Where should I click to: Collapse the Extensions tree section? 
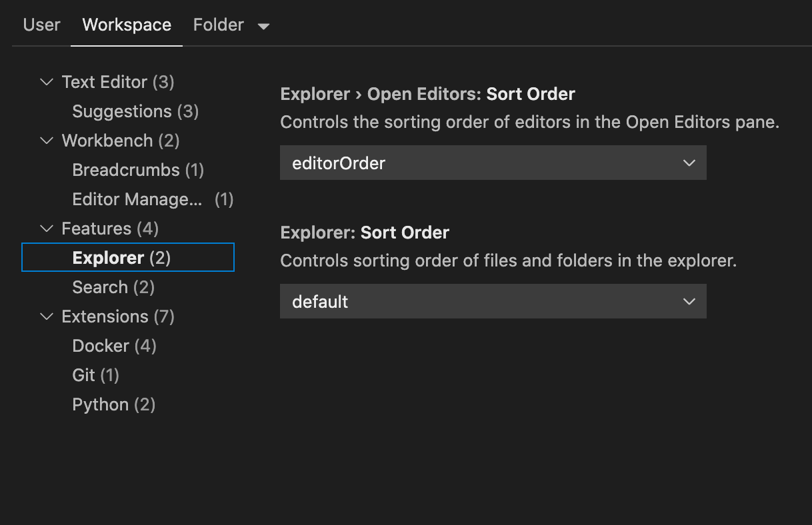[x=46, y=316]
